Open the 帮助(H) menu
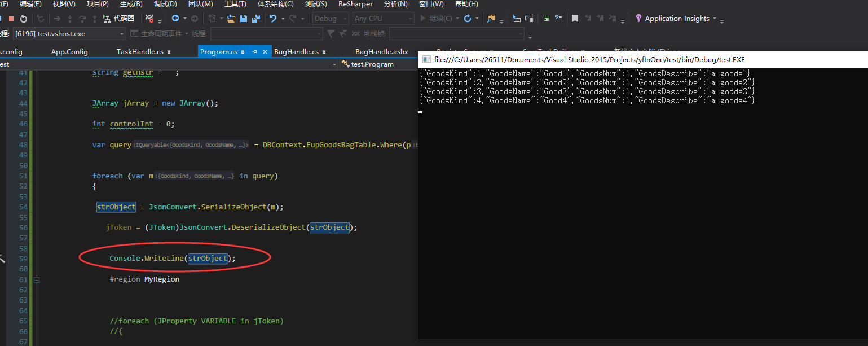 [466, 4]
